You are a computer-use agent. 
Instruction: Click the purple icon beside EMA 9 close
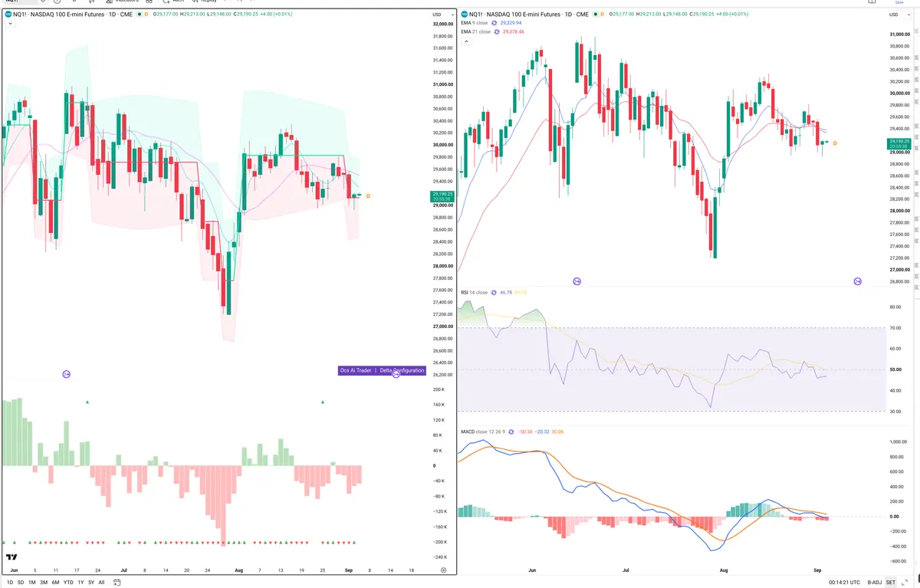495,23
